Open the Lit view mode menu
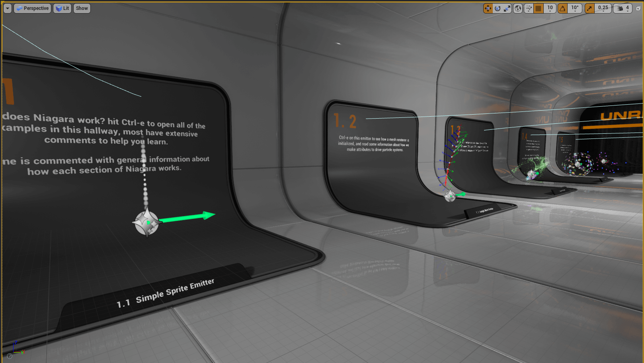 (62, 8)
